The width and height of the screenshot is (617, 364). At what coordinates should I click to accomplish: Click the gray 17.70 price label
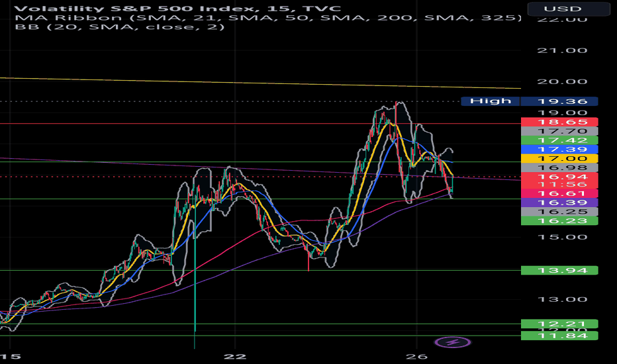pos(559,131)
